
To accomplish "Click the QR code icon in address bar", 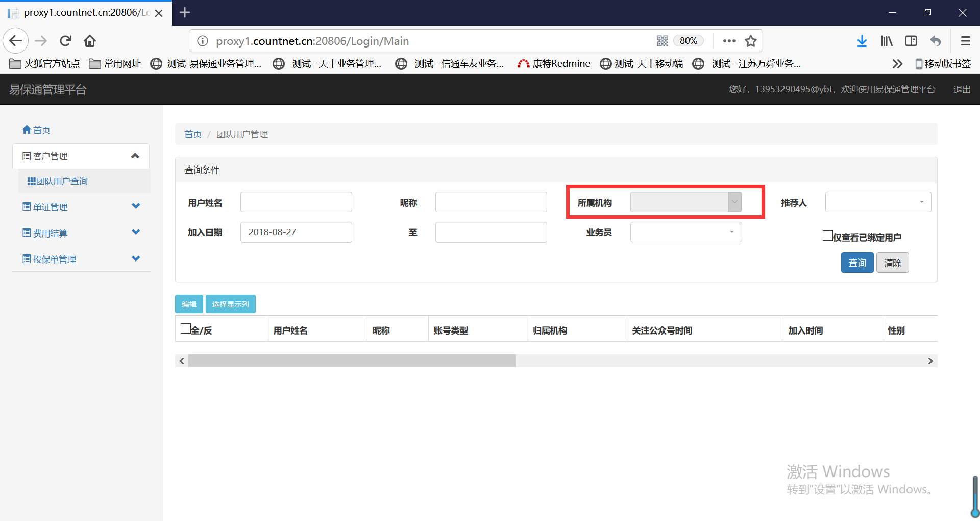I will [x=662, y=41].
